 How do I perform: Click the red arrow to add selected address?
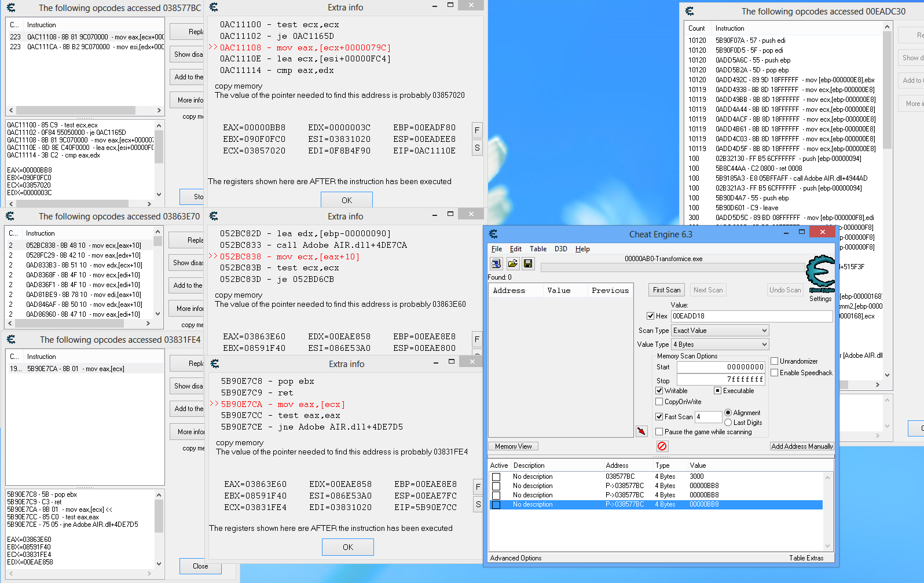click(641, 431)
